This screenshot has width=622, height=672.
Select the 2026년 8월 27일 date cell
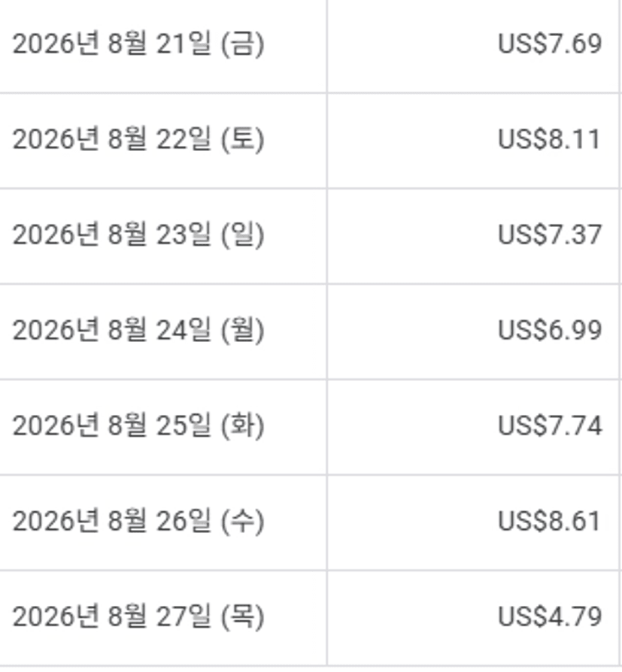(163, 619)
